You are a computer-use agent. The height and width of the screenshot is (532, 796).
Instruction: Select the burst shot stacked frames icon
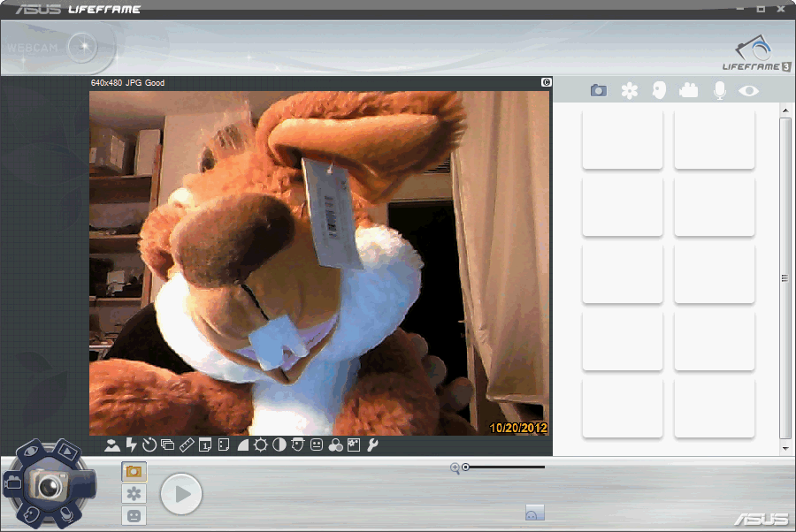(167, 445)
